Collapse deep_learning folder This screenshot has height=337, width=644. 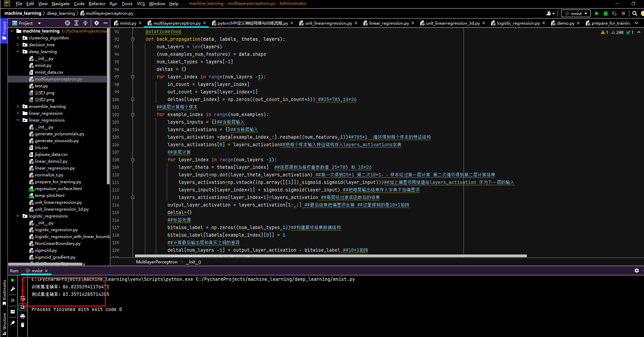[18, 52]
